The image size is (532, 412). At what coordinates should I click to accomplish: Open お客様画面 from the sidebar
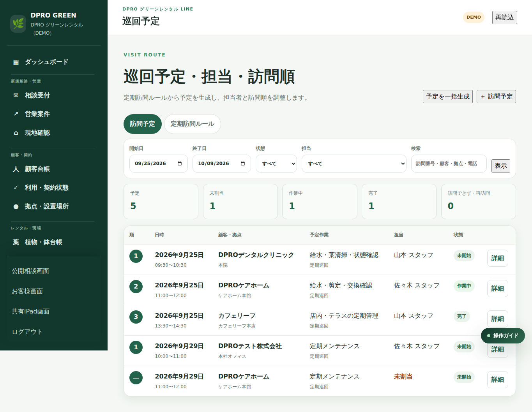[27, 291]
